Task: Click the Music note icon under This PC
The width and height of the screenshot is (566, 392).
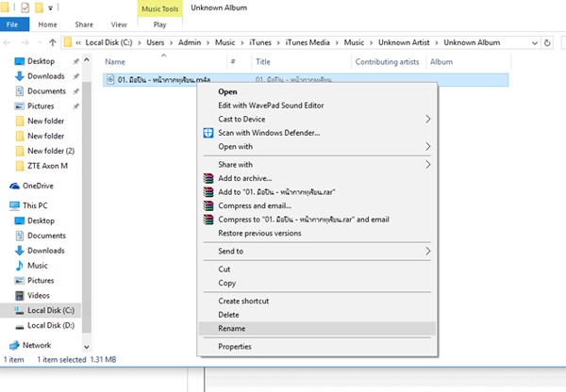Action: 20,266
